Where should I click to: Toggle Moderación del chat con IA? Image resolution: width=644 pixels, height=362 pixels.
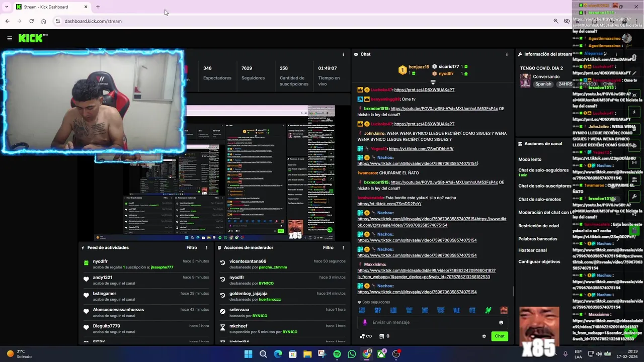(x=545, y=212)
